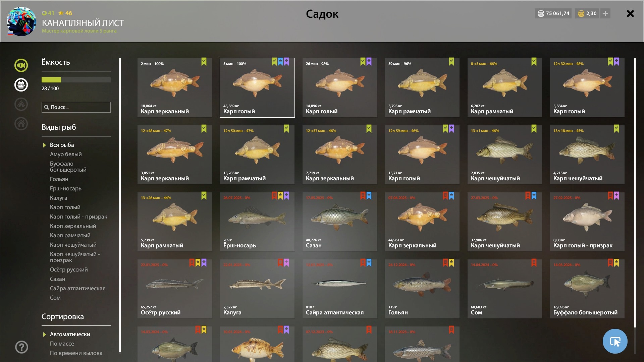This screenshot has width=644, height=362.
Task: Click the gold coins balance icon
Action: point(581,13)
